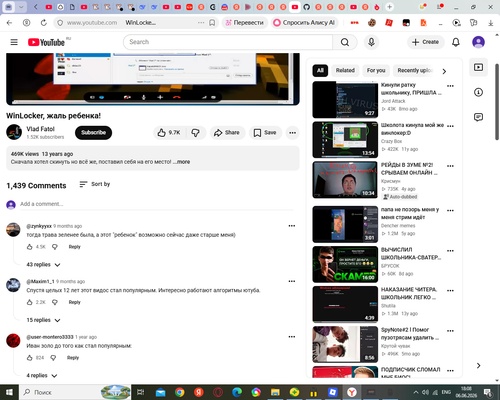
Task: Open a new browser tab with plus
Action: click(389, 7)
